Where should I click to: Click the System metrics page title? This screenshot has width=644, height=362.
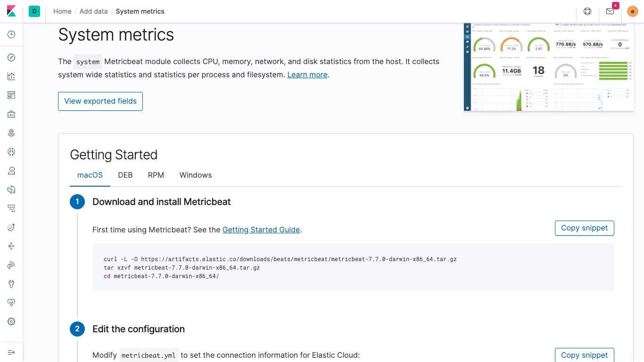coord(116,34)
